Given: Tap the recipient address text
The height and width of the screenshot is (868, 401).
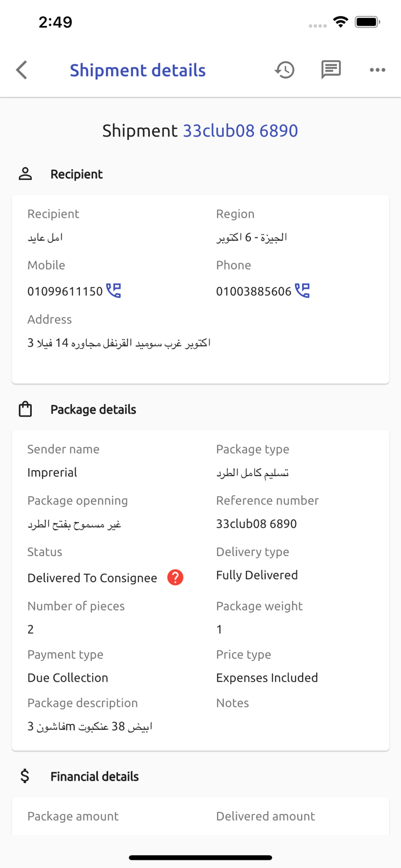Looking at the screenshot, I should 119,343.
